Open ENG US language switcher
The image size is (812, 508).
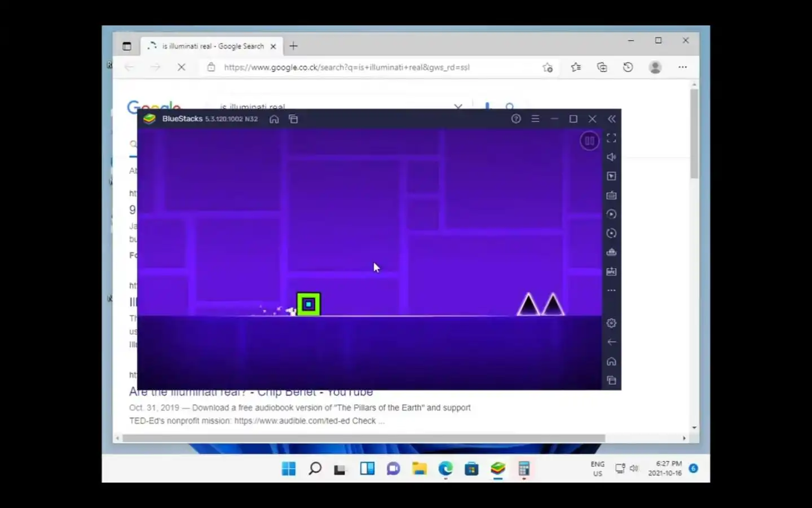pyautogui.click(x=598, y=468)
